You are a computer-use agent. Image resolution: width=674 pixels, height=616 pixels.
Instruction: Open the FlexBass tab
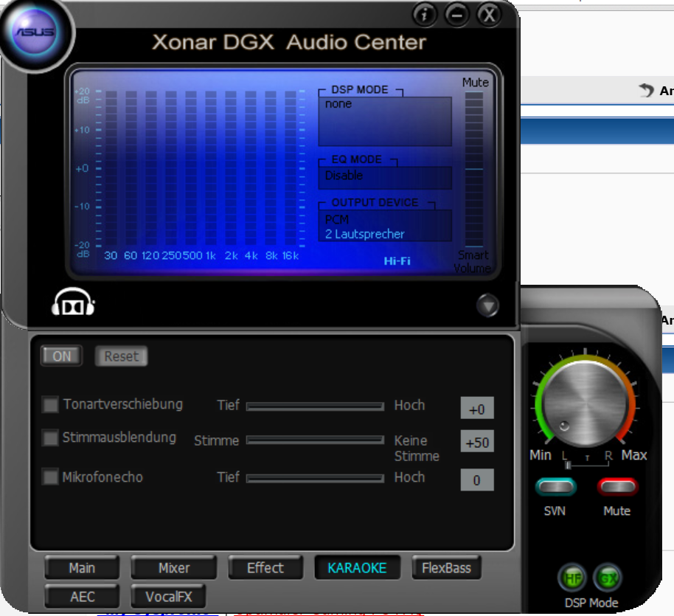coord(446,568)
